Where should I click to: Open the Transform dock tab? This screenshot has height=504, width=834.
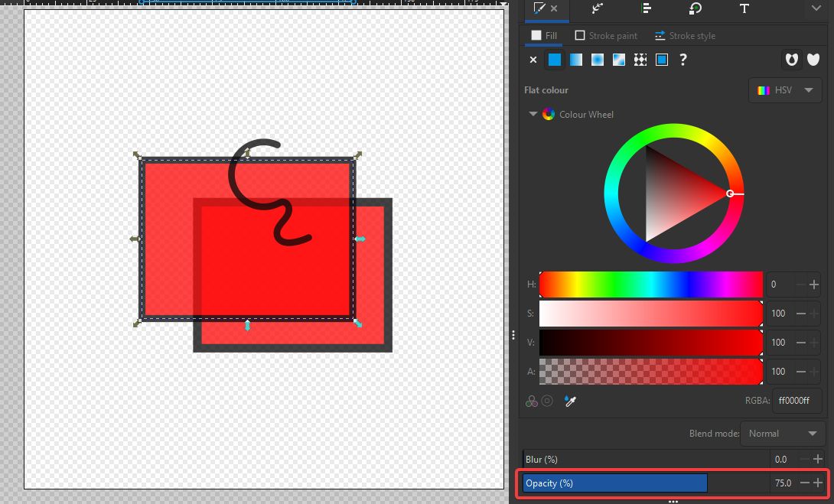click(696, 8)
